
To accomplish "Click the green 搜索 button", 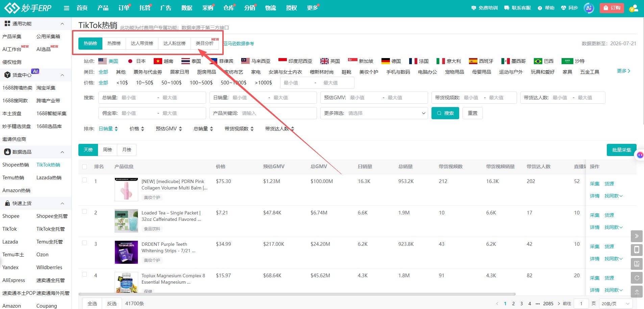I will (445, 113).
